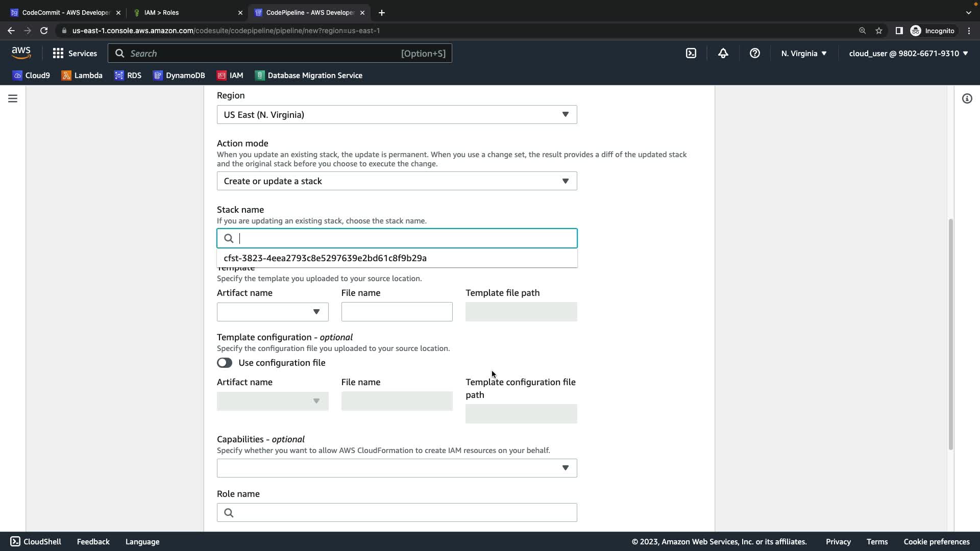Viewport: 980px width, 551px height.
Task: Open the Region selection dropdown
Action: click(x=397, y=115)
